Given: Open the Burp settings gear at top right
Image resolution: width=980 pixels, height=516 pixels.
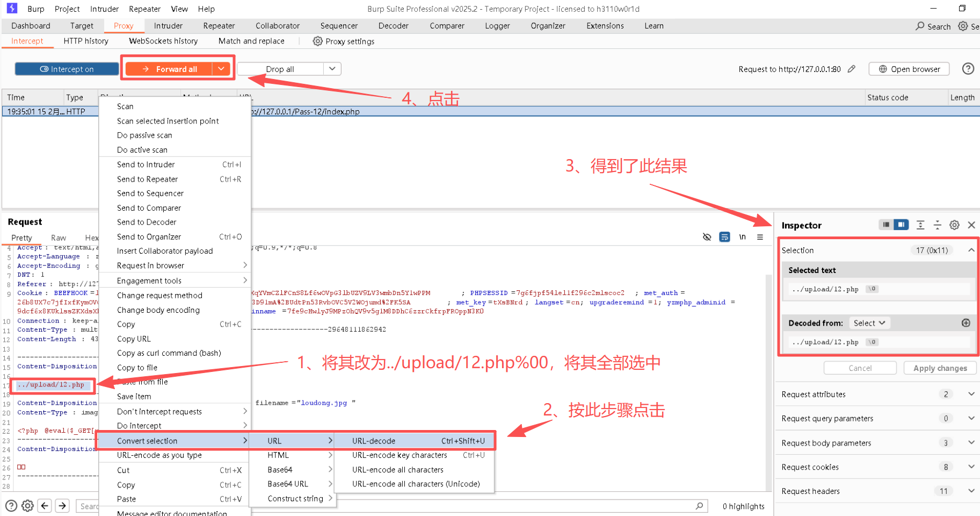Looking at the screenshot, I should tap(963, 26).
